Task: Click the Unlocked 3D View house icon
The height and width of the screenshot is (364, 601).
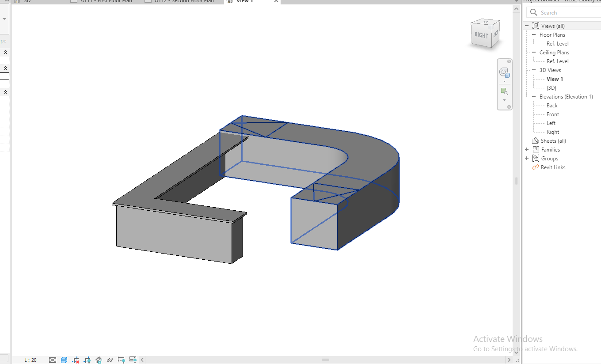Action: click(99, 360)
